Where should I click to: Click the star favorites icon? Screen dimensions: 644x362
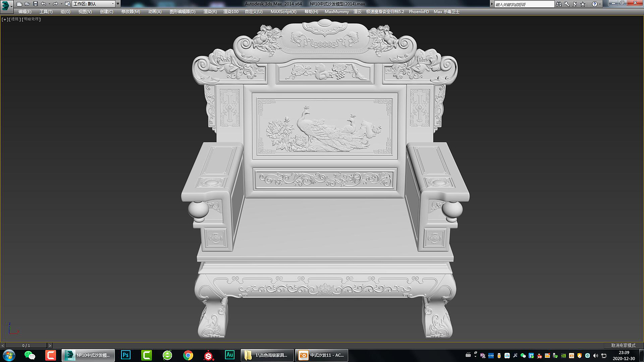click(x=583, y=4)
